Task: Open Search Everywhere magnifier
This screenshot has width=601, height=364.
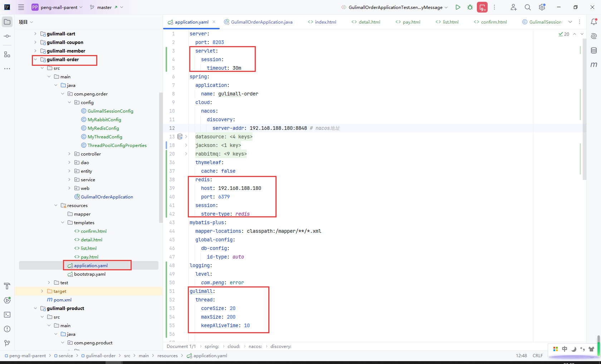Action: point(528,7)
